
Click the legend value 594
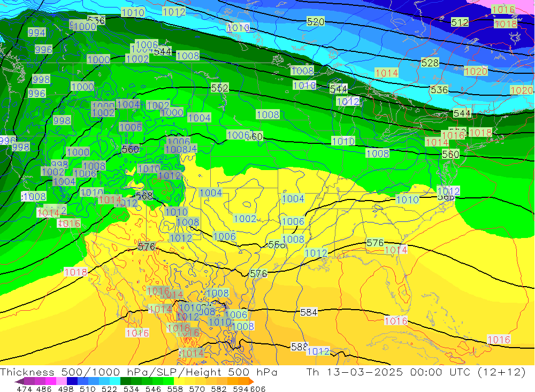[240, 389]
